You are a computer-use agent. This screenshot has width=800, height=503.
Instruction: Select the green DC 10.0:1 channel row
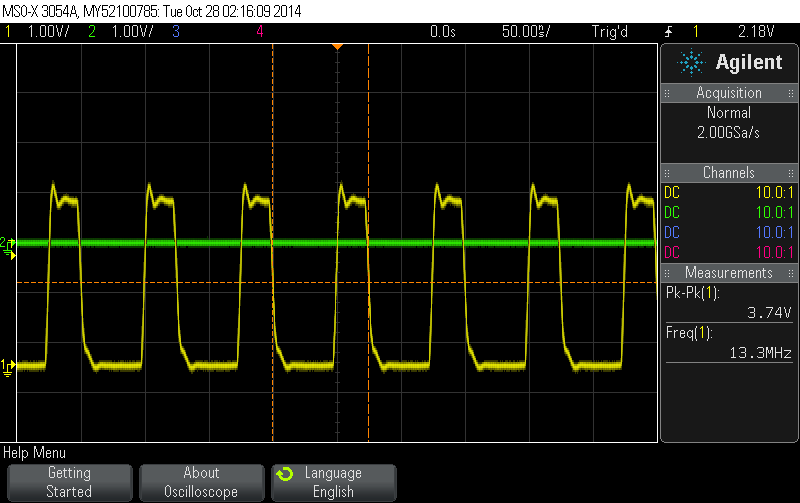pos(729,212)
